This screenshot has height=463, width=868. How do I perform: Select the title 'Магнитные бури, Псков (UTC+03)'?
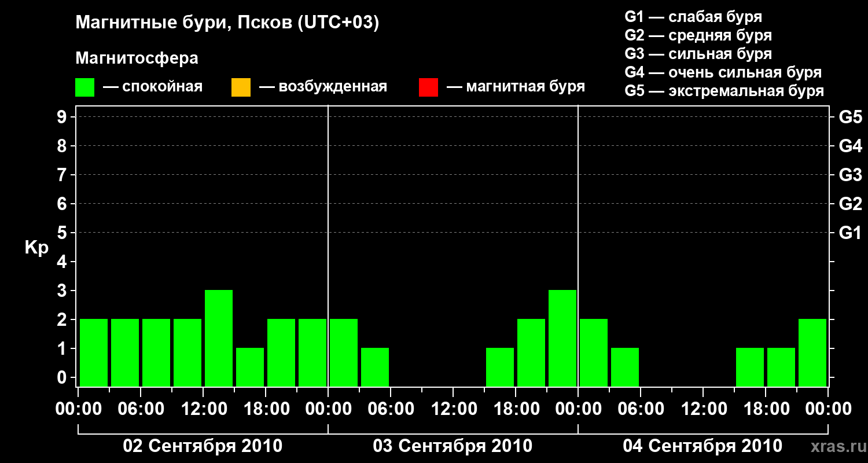[x=227, y=23]
